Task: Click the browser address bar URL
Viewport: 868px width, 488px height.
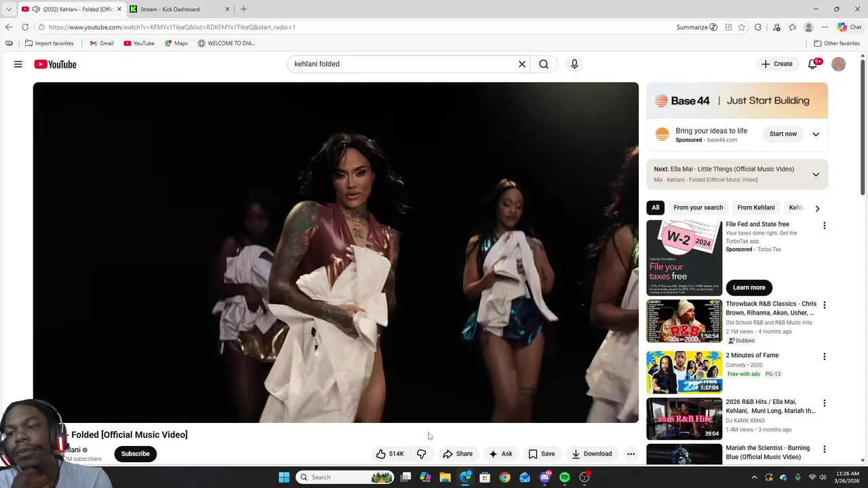Action: click(x=172, y=27)
